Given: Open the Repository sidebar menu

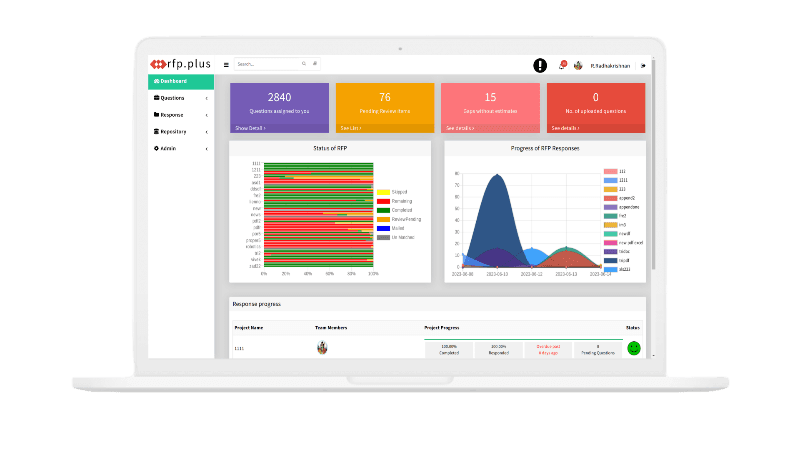Looking at the screenshot, I should point(180,131).
